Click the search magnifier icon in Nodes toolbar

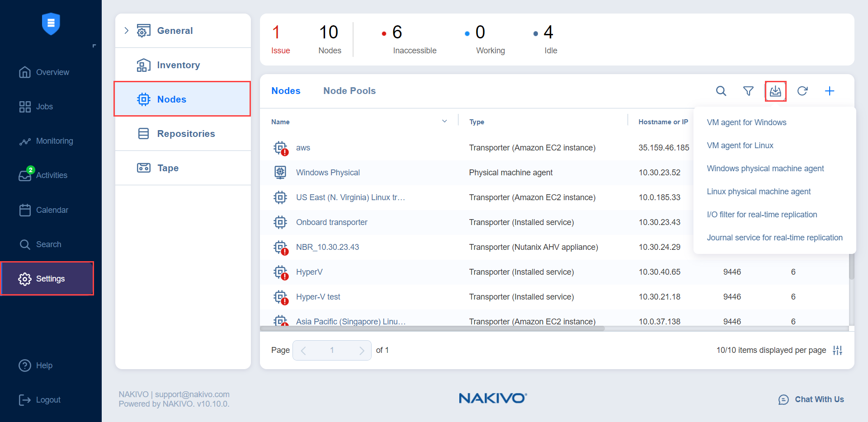(721, 91)
